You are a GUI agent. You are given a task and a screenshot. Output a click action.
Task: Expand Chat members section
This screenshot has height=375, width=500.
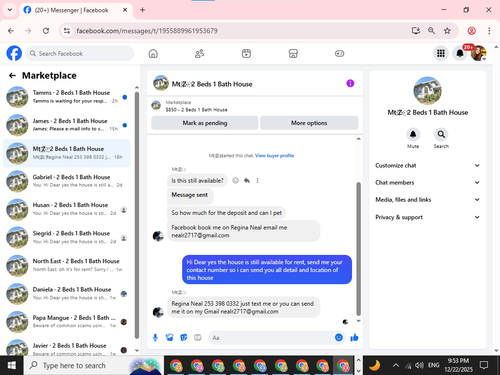(427, 182)
